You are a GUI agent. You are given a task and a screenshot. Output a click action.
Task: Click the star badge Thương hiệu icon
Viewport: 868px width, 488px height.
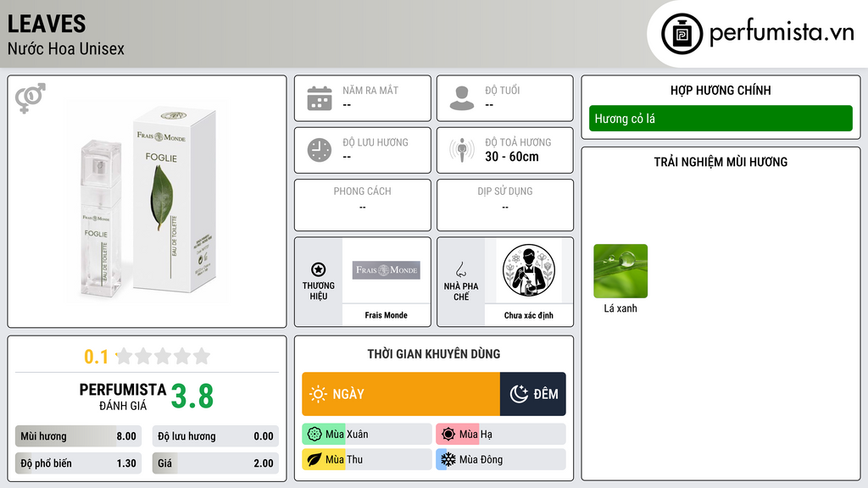coord(319,269)
